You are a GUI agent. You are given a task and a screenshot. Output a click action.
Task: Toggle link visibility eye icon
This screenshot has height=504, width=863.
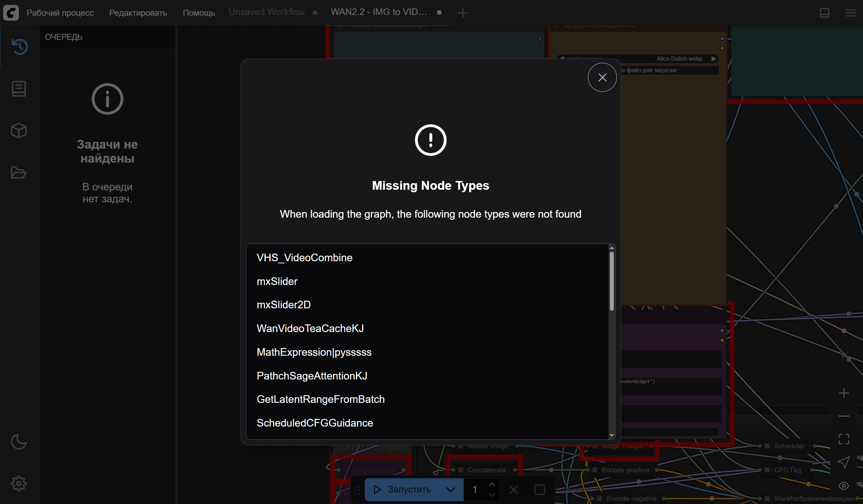[x=844, y=486]
